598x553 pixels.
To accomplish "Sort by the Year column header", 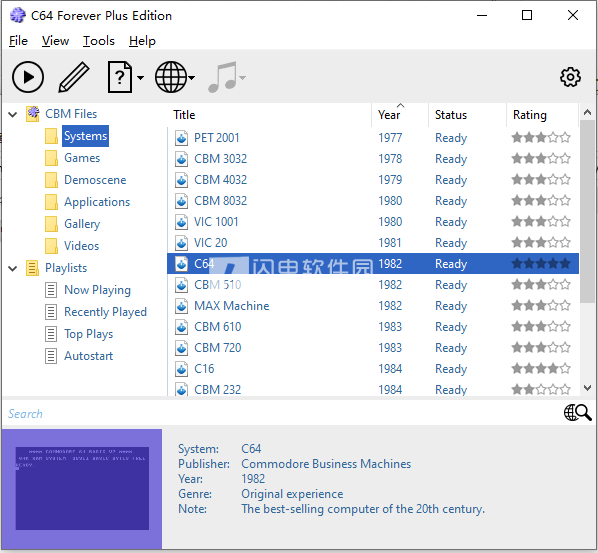I will [400, 115].
